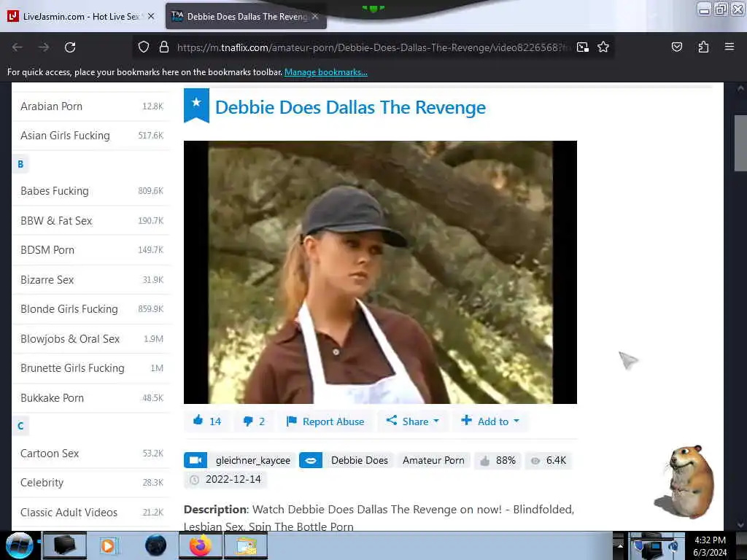Image resolution: width=747 pixels, height=560 pixels.
Task: Open the Extensions puzzle icon
Action: coord(703,47)
